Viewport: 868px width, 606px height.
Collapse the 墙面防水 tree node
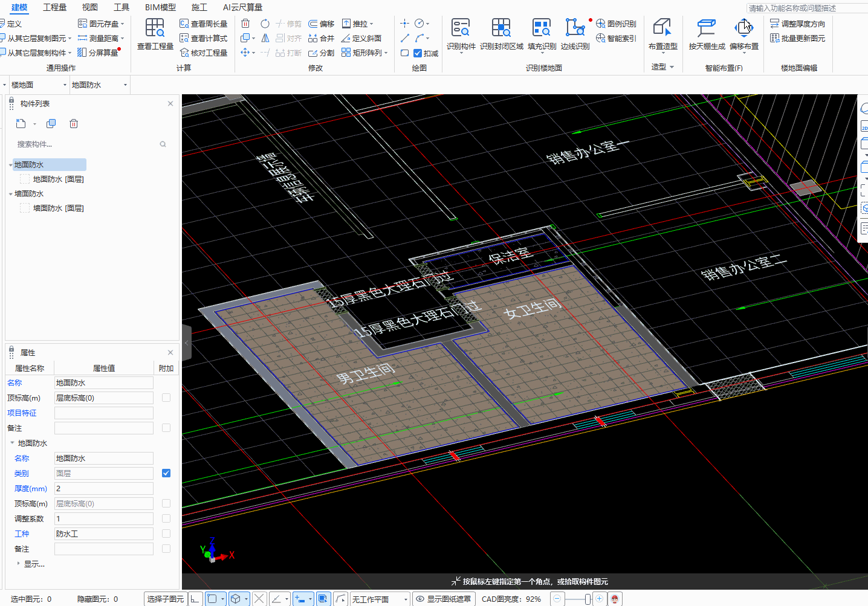(10, 194)
